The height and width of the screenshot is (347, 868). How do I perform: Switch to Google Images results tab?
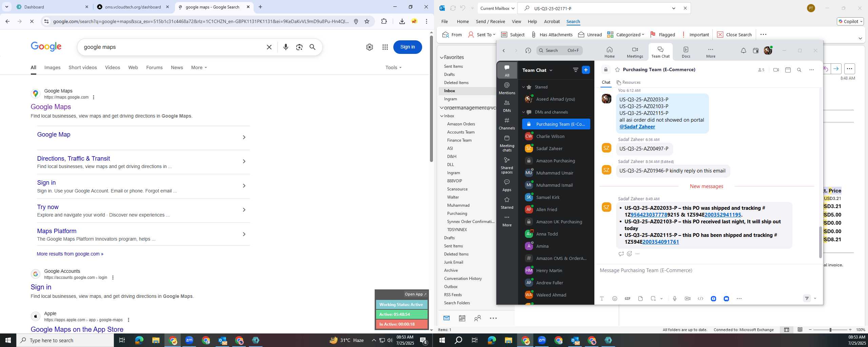pyautogui.click(x=52, y=67)
